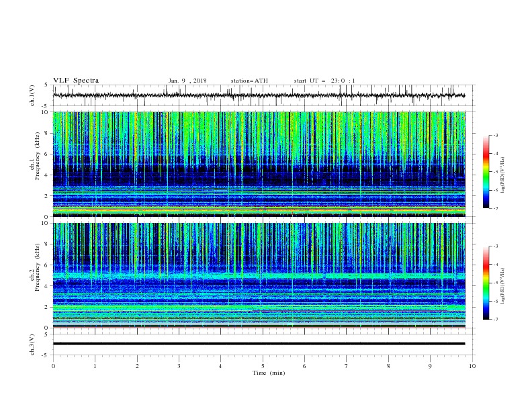Image resolution: width=532 pixels, height=411 pixels.
Task: Click the "9" tick label on the Time axis
Action: [430, 366]
